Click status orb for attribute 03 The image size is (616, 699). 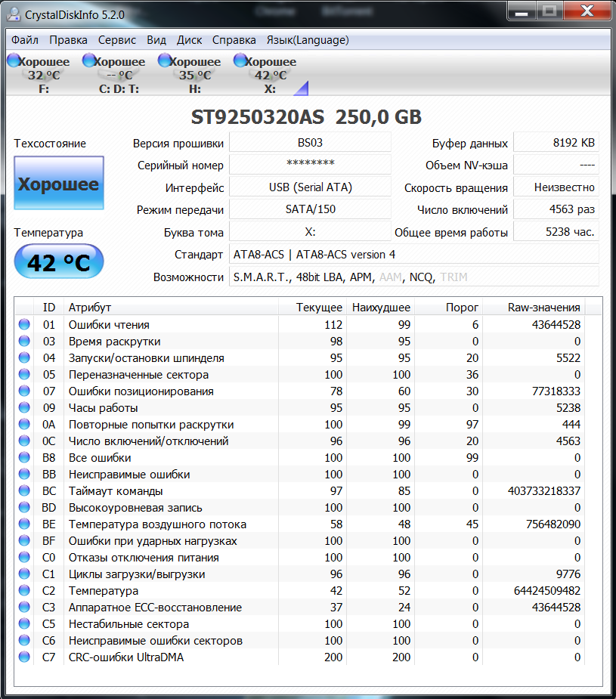(24, 341)
